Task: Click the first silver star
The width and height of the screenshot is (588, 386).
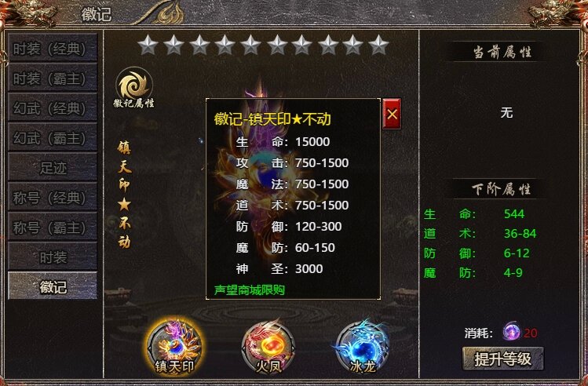Action: 148,45
